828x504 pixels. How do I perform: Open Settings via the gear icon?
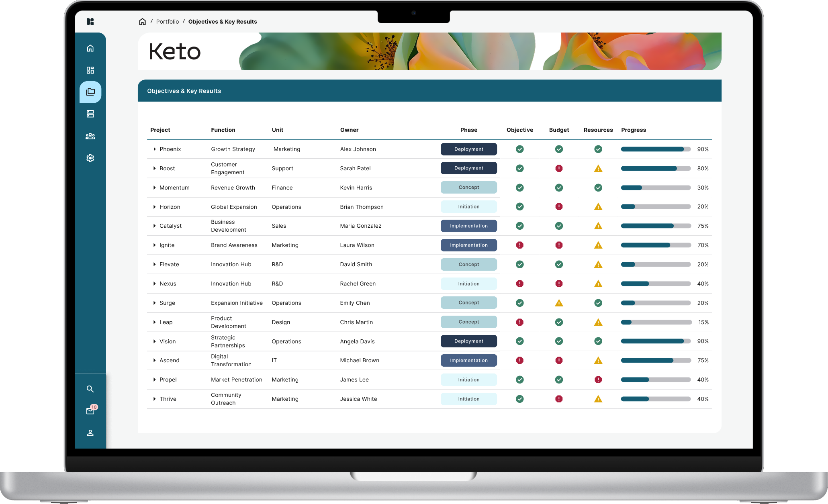(x=90, y=158)
